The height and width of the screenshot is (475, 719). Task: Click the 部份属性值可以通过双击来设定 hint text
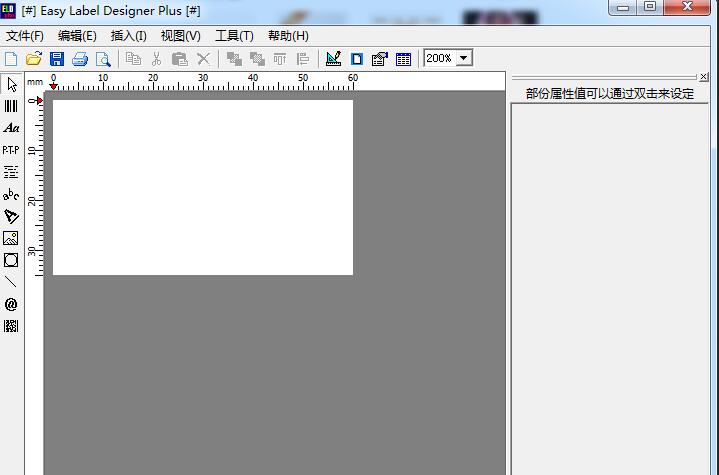(610, 94)
